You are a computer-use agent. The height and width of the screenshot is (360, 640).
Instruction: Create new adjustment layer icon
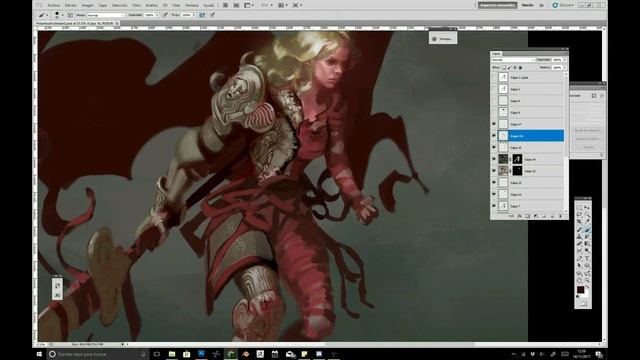[536, 216]
